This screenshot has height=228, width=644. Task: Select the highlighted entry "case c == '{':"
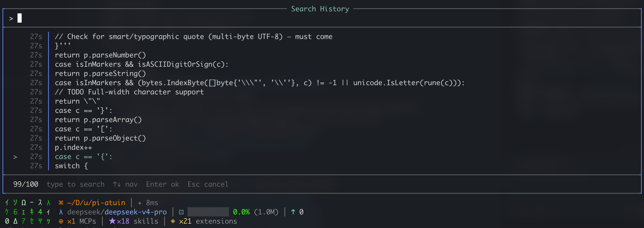pyautogui.click(x=84, y=157)
